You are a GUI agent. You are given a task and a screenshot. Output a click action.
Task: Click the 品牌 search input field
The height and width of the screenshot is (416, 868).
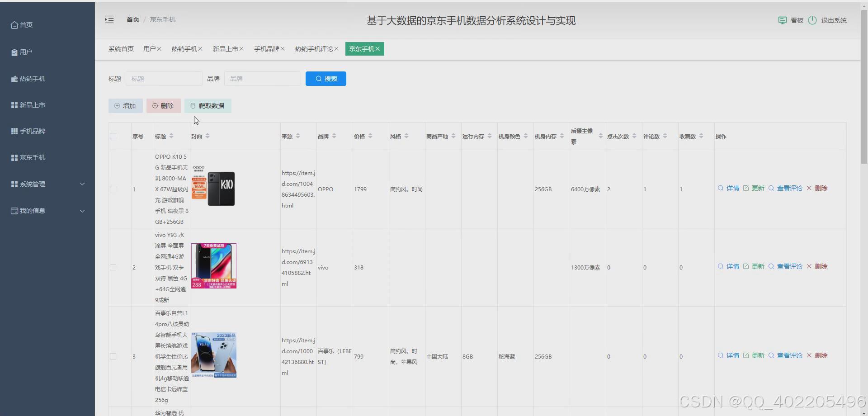point(262,79)
